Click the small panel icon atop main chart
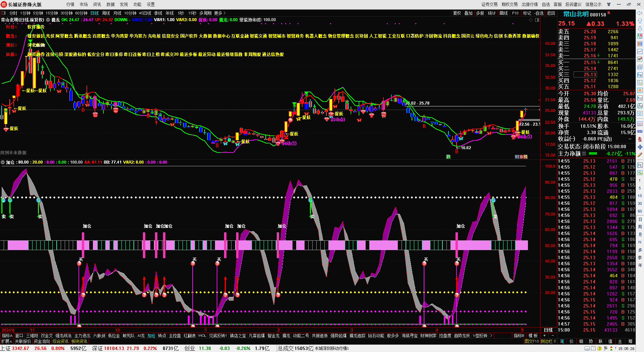 537,20
